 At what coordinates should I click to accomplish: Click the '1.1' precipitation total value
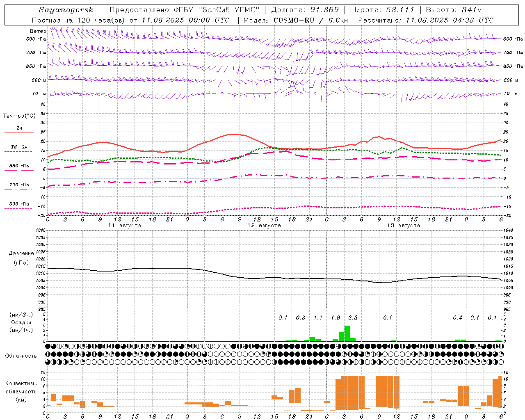point(318,317)
